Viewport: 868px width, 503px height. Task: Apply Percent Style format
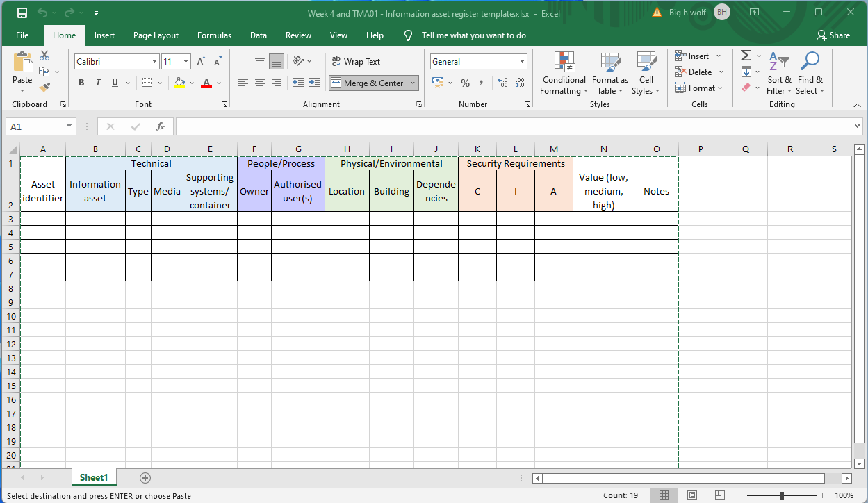click(x=465, y=83)
